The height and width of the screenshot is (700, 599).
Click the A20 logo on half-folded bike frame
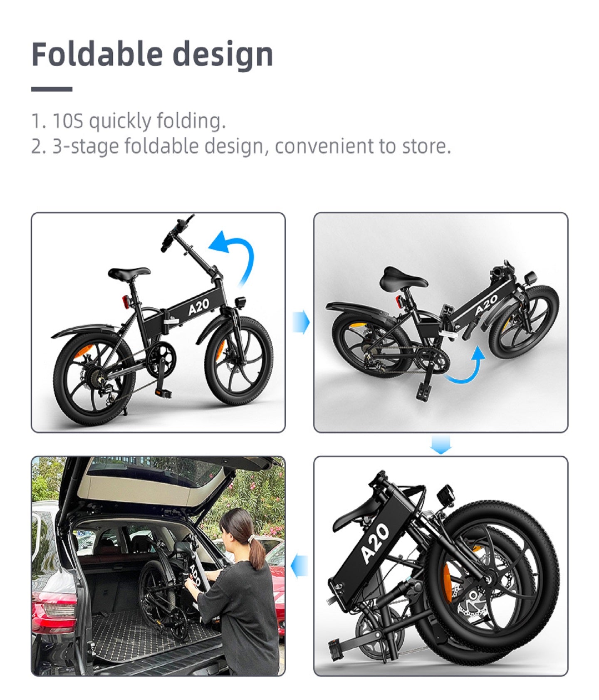[486, 305]
